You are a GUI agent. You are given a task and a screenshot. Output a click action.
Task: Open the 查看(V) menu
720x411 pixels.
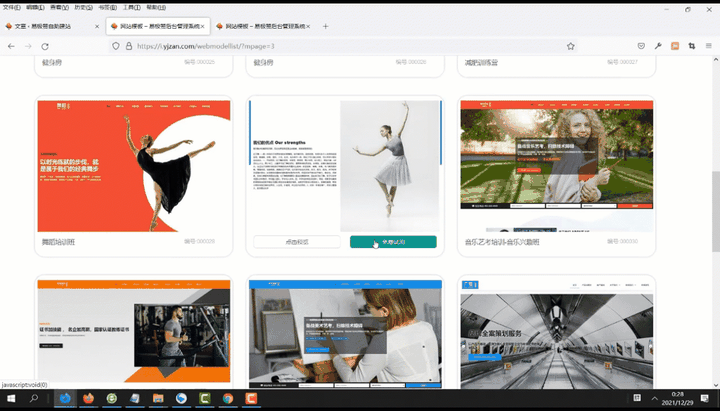click(59, 8)
